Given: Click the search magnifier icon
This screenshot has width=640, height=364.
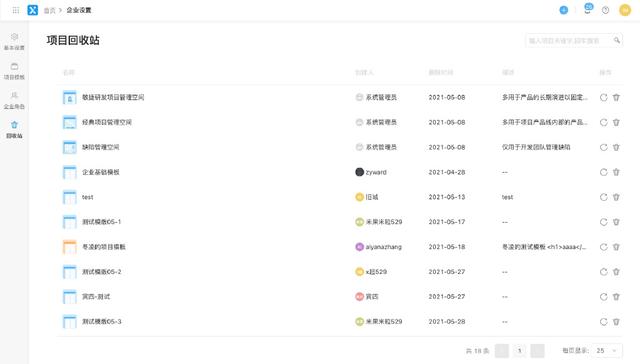Looking at the screenshot, I should [617, 40].
